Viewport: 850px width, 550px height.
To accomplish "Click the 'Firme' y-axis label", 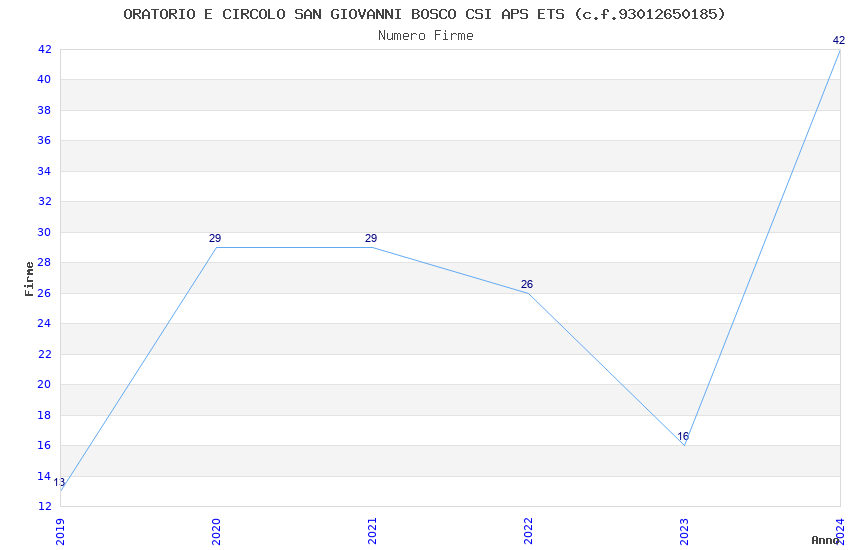I will [29, 279].
